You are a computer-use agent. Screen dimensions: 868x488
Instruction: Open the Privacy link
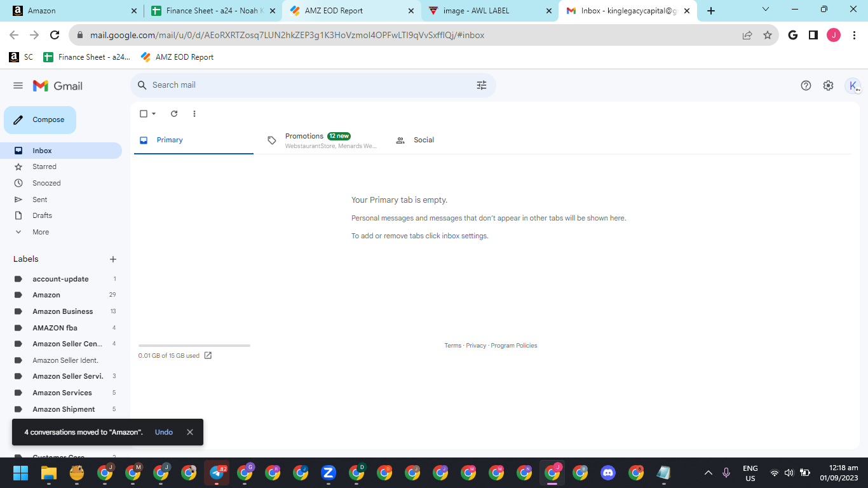[x=476, y=346]
